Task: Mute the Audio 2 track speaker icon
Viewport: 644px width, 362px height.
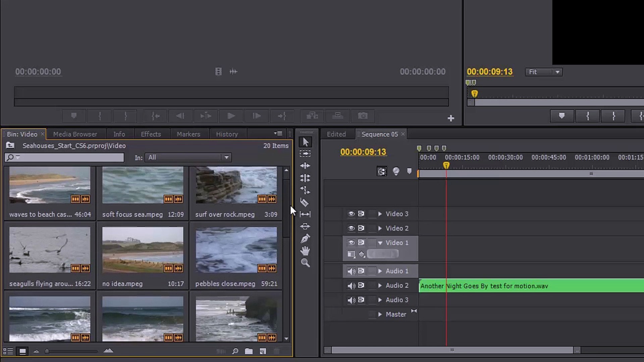Action: [351, 285]
